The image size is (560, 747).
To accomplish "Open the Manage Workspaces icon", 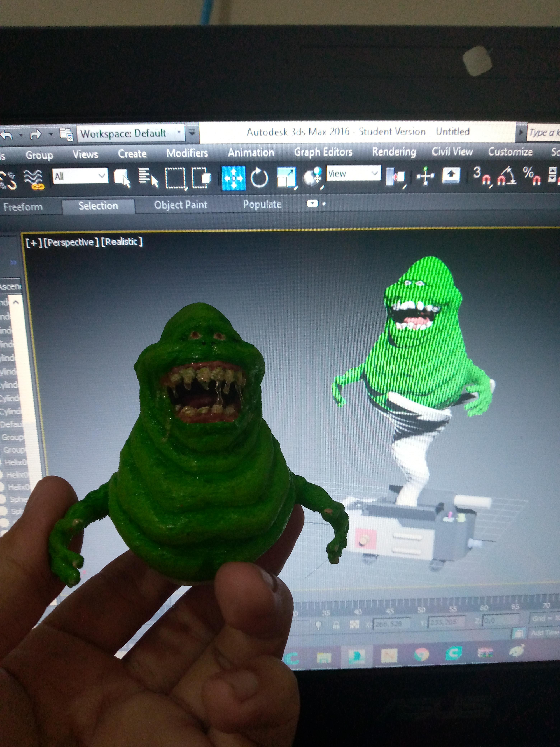I will [x=66, y=134].
